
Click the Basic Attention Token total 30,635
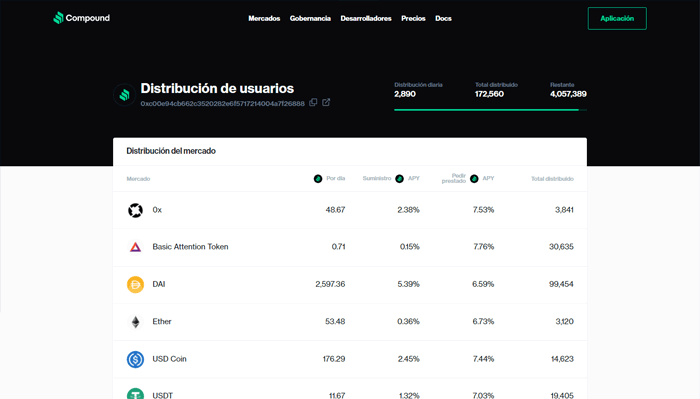pos(561,247)
